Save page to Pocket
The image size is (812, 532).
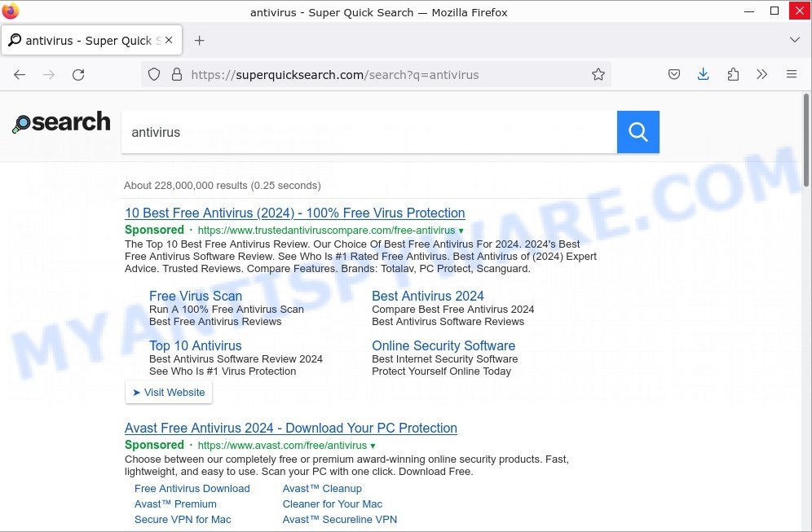click(673, 74)
